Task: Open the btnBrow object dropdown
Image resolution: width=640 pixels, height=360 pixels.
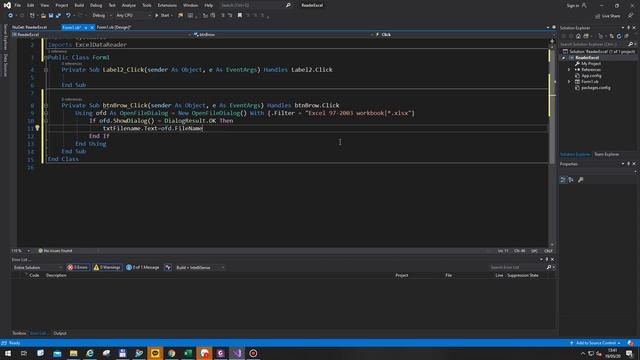Action: pos(283,35)
